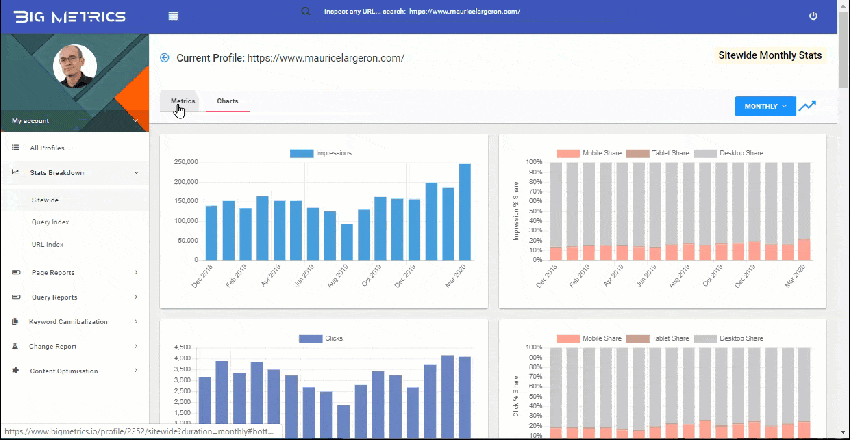Expand the Query Reports chevron
This screenshot has width=850, height=440.
136,297
